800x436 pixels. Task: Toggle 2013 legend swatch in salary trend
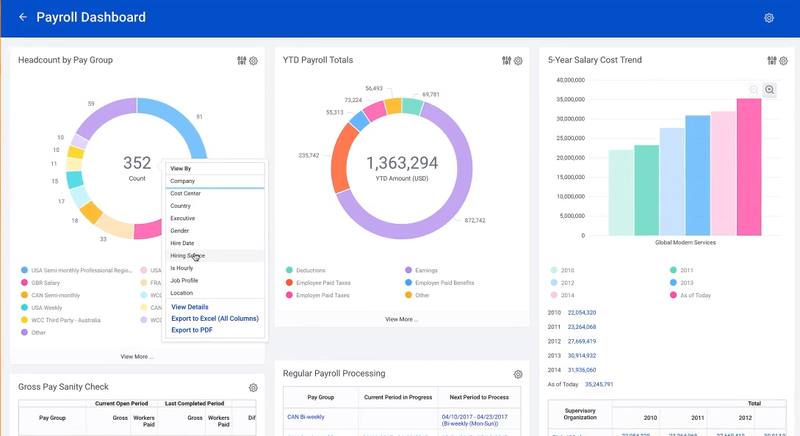(x=673, y=283)
